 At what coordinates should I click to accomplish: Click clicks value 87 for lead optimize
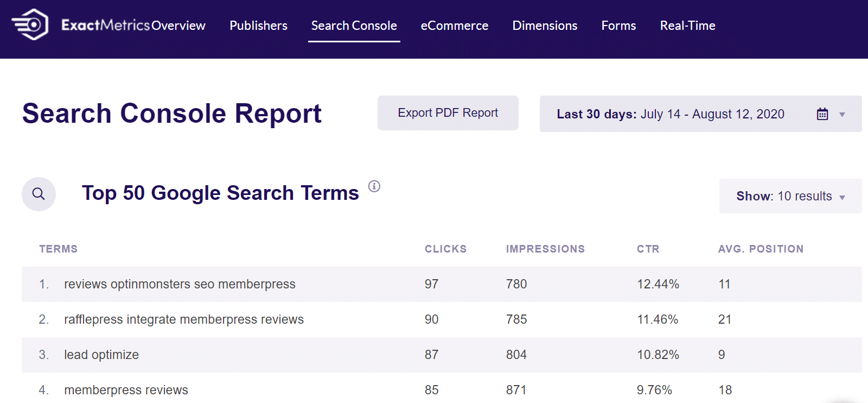tap(431, 355)
